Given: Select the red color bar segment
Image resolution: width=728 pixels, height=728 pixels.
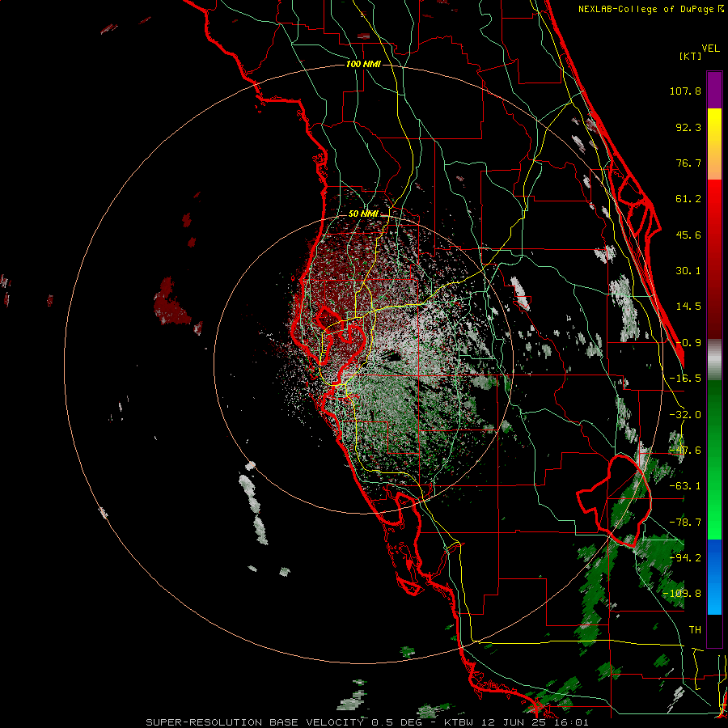Looking at the screenshot, I should pyautogui.click(x=714, y=259).
